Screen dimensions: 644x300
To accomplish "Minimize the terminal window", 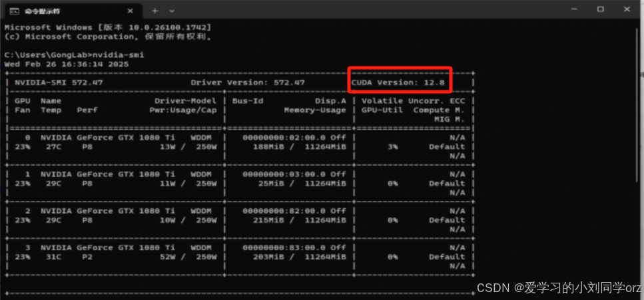I will 573,9.
